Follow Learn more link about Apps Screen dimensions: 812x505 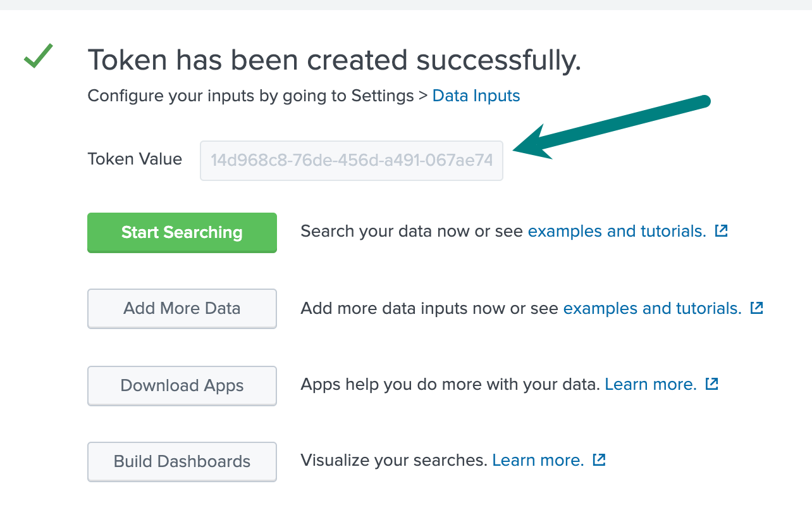[651, 385]
